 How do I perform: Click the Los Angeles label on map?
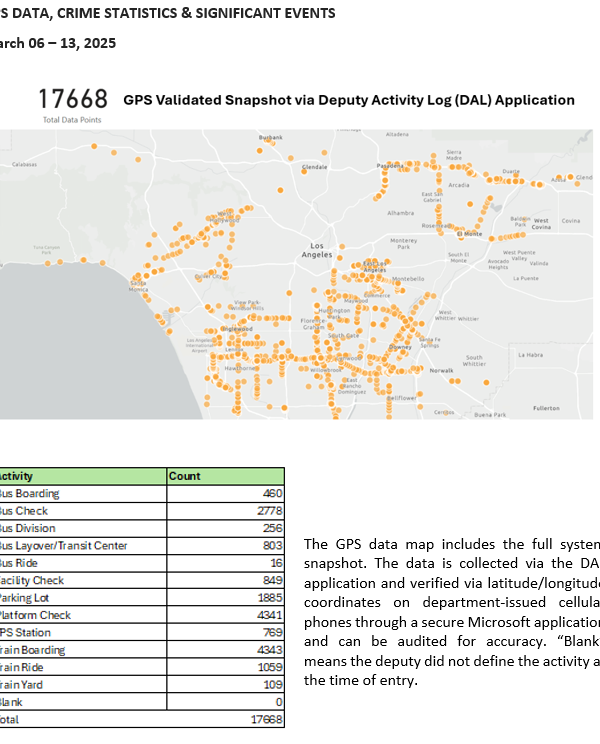[x=317, y=250]
